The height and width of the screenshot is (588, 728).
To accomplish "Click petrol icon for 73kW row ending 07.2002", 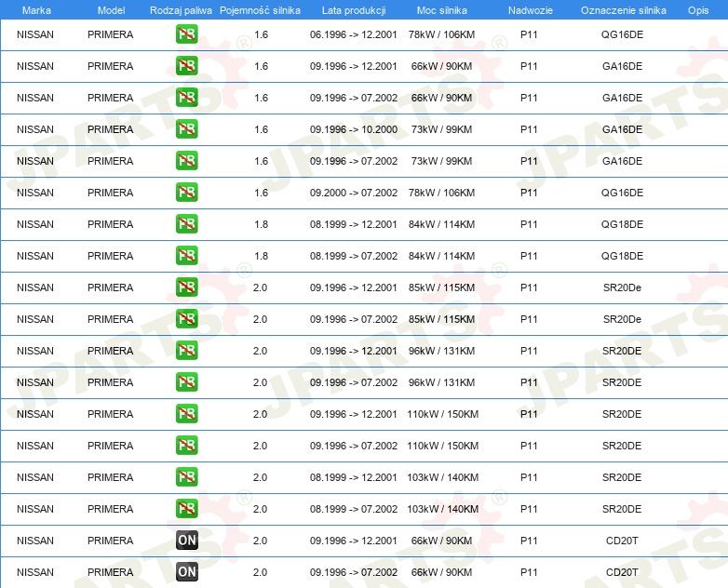I will click(186, 161).
